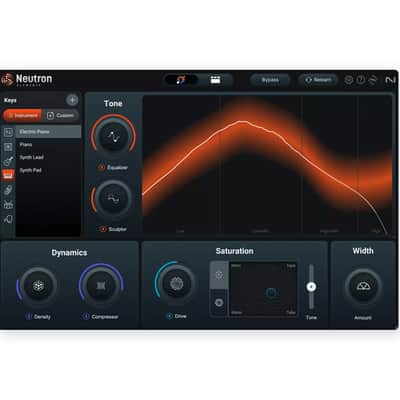This screenshot has height=400, width=400.
Task: Click the Amount label under Width
Action: (363, 318)
